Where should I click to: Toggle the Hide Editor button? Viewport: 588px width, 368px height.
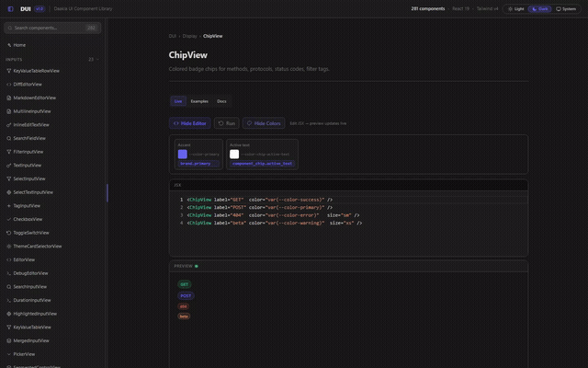190,123
